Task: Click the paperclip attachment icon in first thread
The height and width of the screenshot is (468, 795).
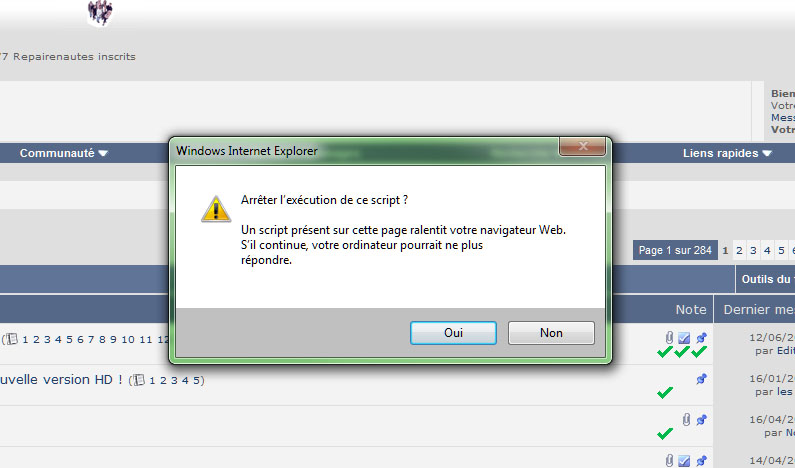Action: tap(669, 338)
